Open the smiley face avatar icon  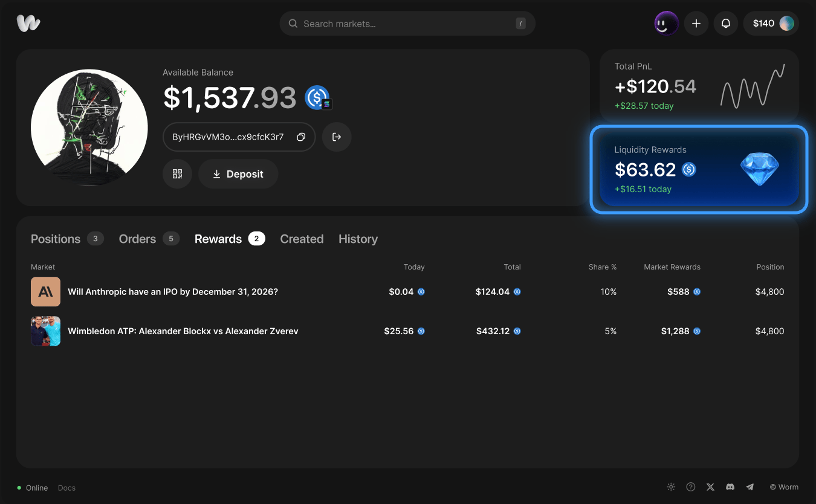(666, 24)
